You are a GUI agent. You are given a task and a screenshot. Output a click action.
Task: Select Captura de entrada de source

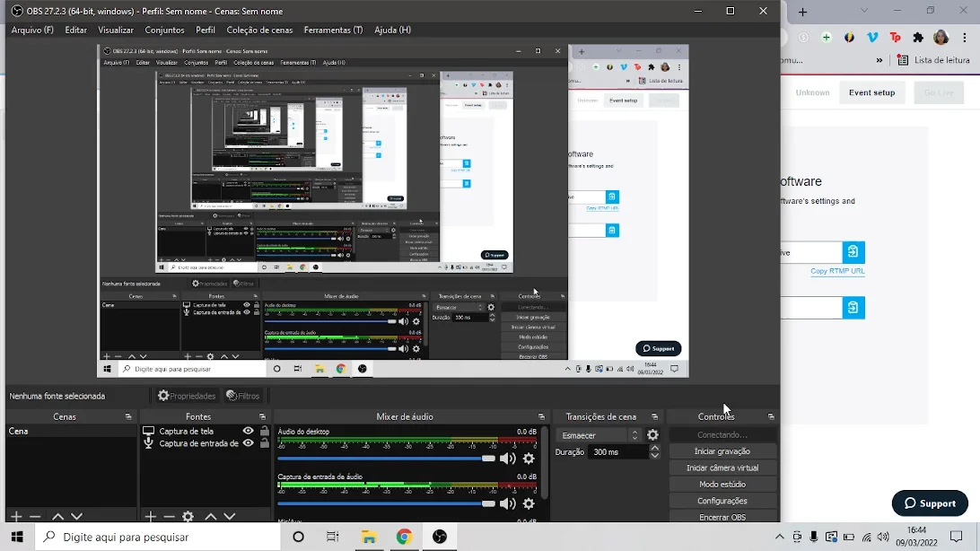[x=198, y=443]
